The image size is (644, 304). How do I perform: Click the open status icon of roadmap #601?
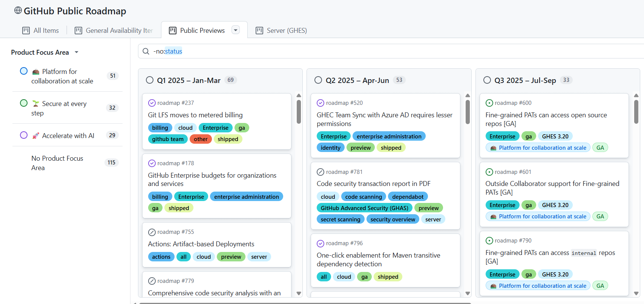click(489, 172)
